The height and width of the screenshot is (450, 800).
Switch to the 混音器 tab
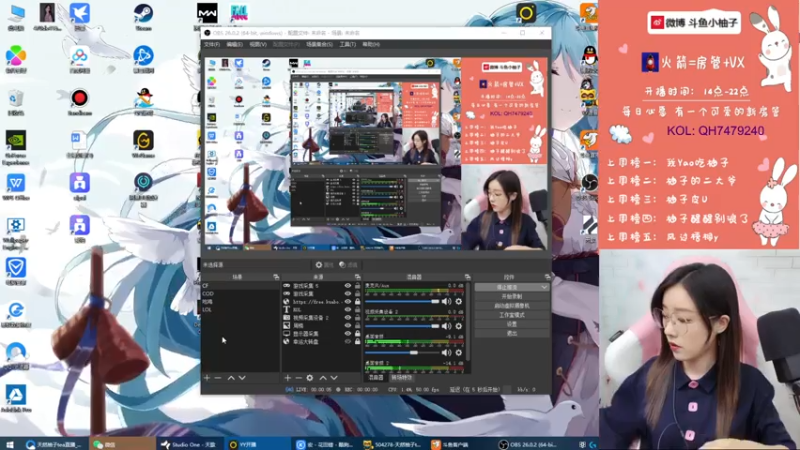pyautogui.click(x=376, y=378)
